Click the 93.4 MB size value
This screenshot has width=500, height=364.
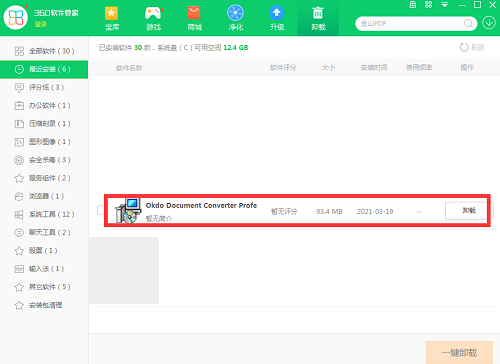point(329,211)
